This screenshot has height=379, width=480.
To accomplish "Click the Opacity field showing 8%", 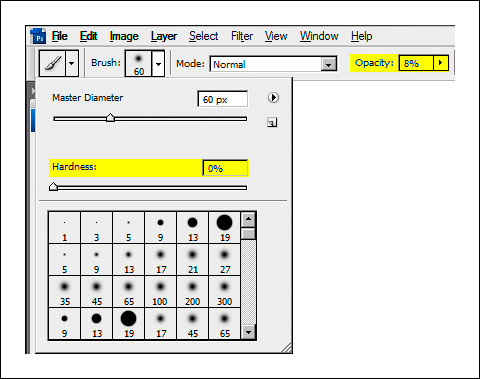I will [x=416, y=63].
